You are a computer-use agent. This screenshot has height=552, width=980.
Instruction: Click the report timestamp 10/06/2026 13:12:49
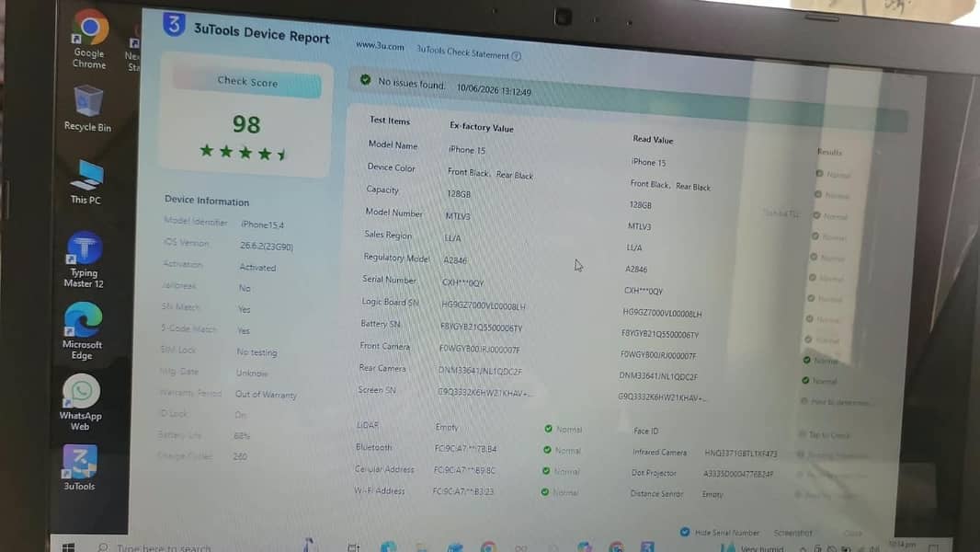494,90
